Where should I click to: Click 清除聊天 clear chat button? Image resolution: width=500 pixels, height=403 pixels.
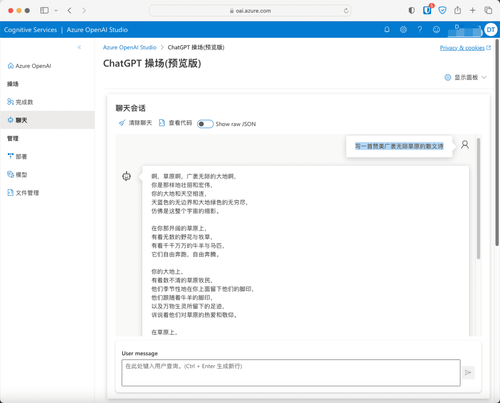pyautogui.click(x=135, y=123)
